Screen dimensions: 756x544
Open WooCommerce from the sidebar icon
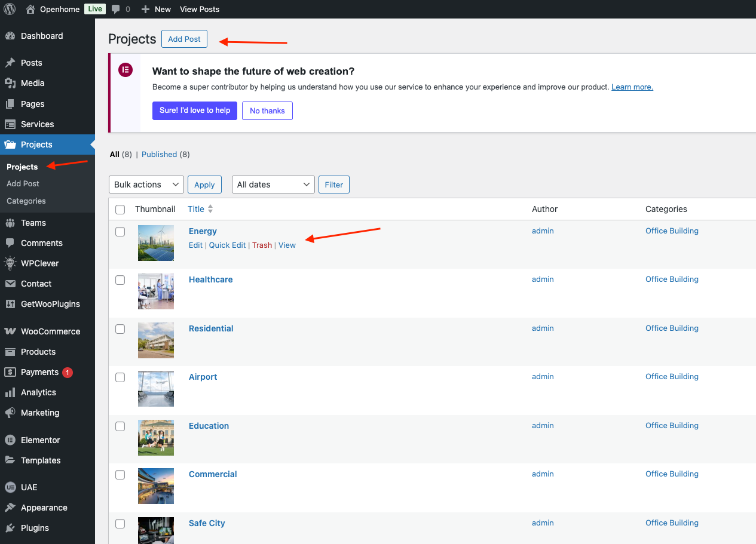(10, 331)
